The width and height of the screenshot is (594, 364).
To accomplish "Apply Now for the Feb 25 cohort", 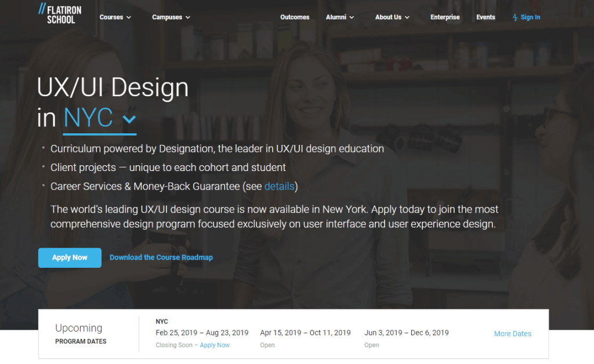I will pos(215,345).
